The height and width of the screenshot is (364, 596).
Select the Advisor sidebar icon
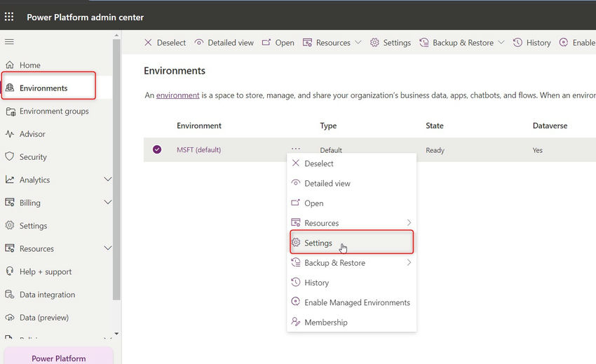pyautogui.click(x=10, y=134)
